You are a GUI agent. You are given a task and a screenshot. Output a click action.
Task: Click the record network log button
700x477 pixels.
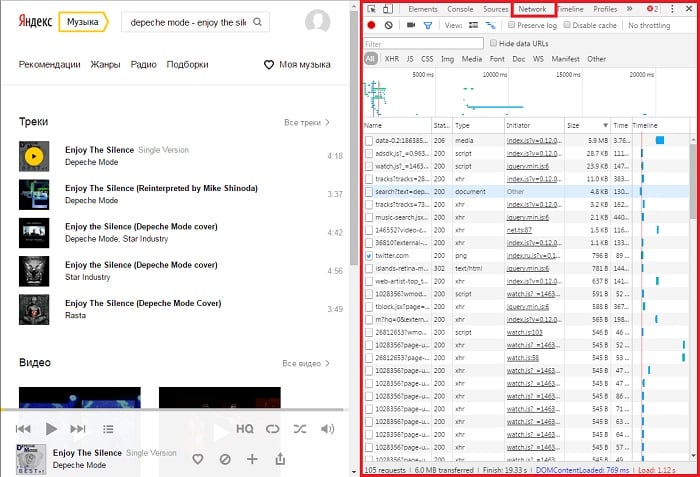(372, 25)
